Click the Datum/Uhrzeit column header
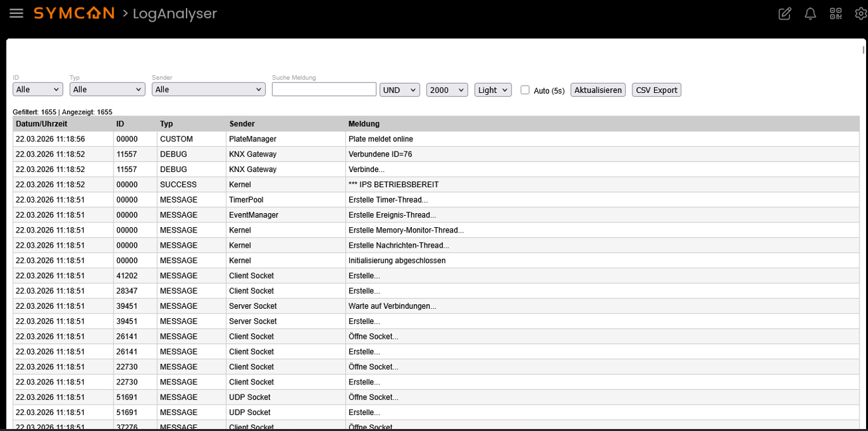This screenshot has width=868, height=431. 42,124
